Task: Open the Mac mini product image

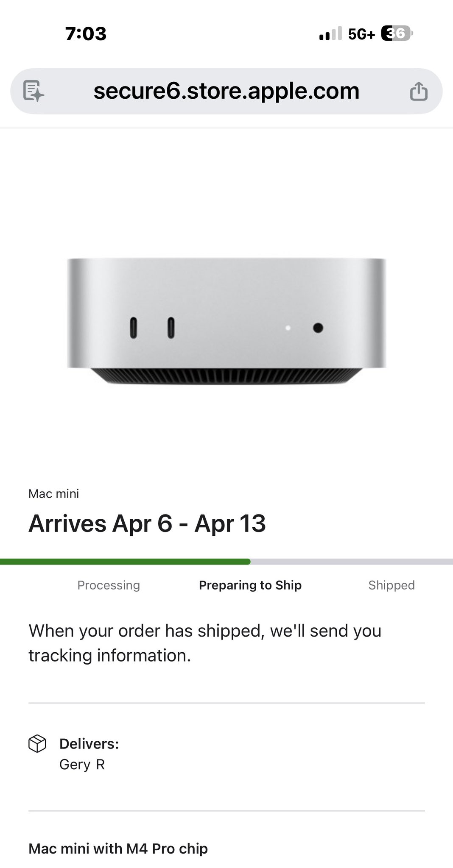Action: 226,321
